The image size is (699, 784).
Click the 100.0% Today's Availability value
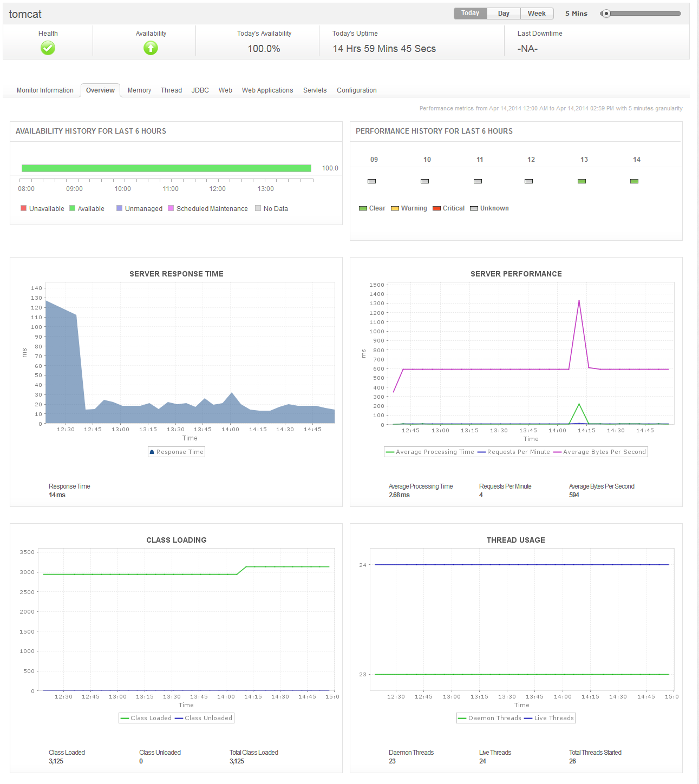264,49
